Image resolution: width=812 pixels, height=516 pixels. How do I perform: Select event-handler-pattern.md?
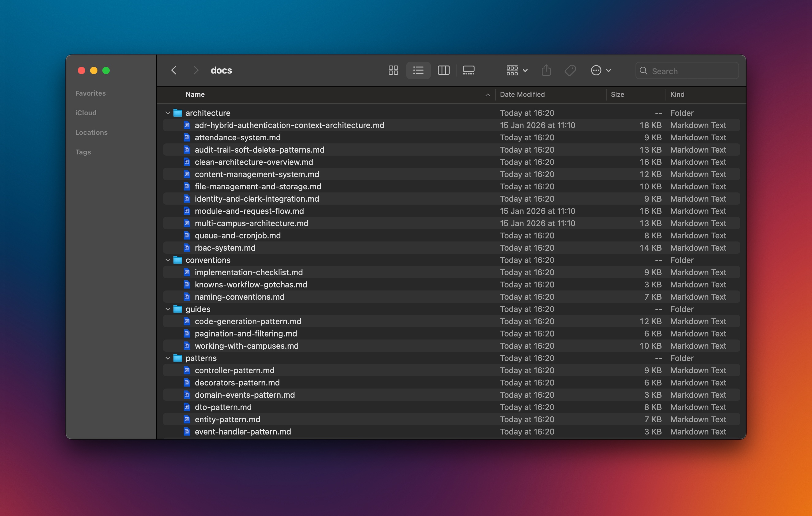point(452,432)
